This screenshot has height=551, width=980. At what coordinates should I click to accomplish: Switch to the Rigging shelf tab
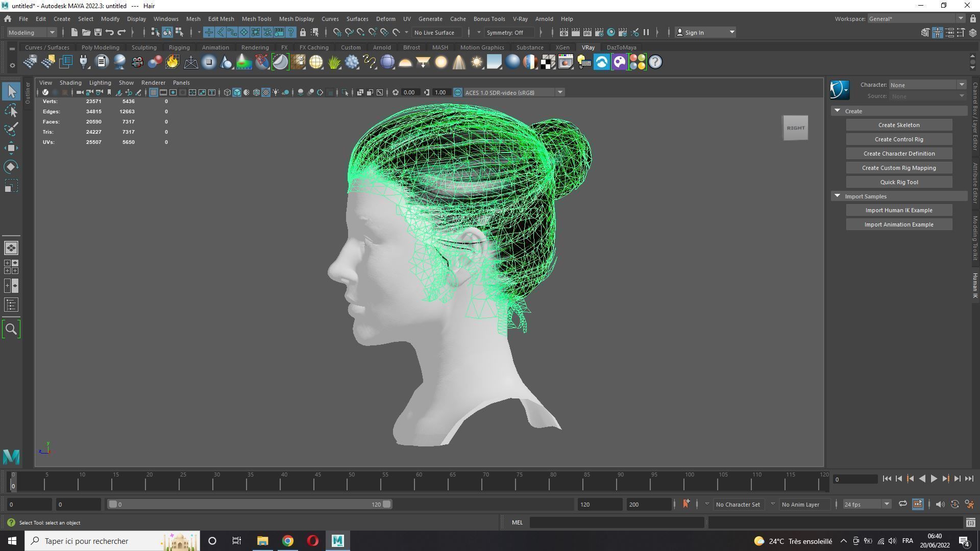[x=179, y=47]
